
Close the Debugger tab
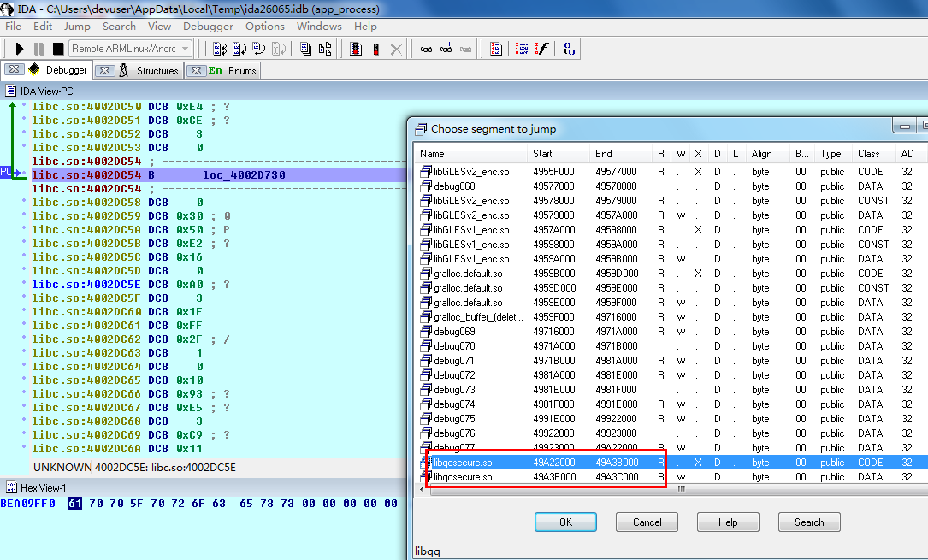point(15,69)
